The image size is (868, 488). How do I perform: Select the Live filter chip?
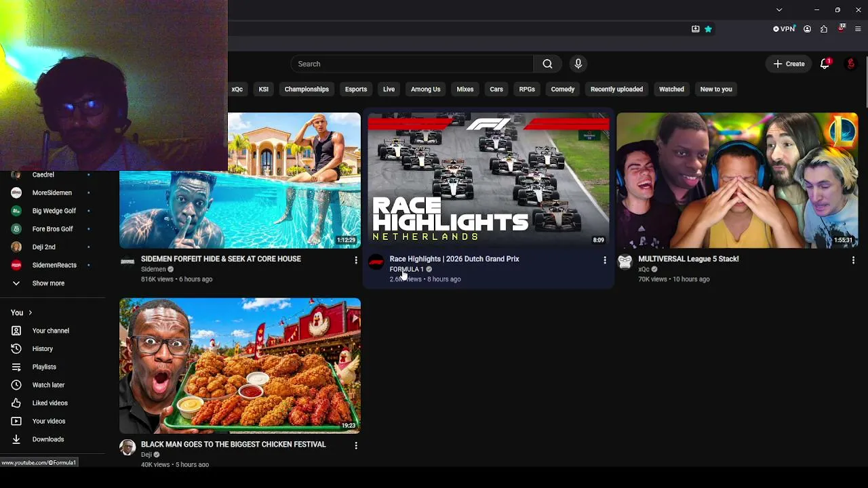point(389,89)
